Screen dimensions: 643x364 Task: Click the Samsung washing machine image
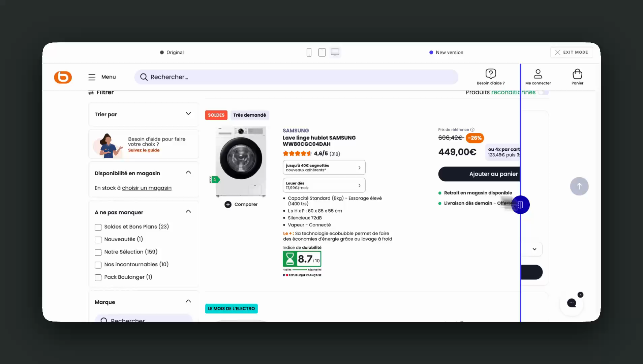click(x=241, y=162)
